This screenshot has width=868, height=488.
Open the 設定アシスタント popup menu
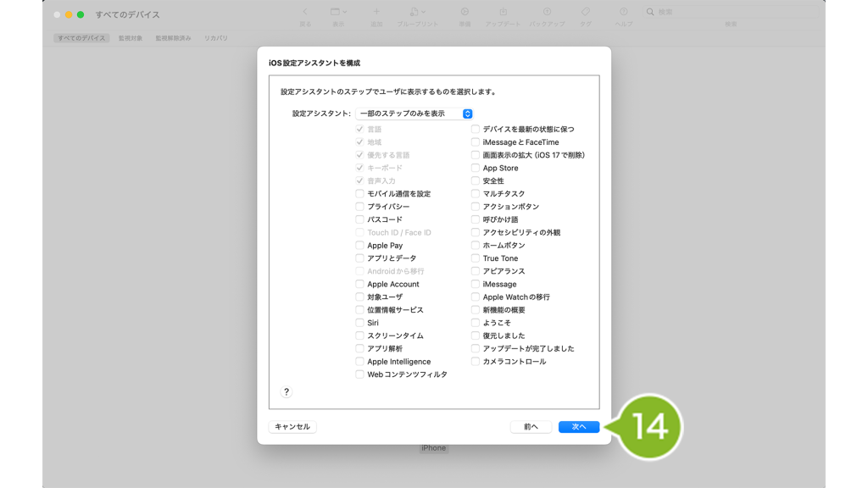[x=414, y=114]
